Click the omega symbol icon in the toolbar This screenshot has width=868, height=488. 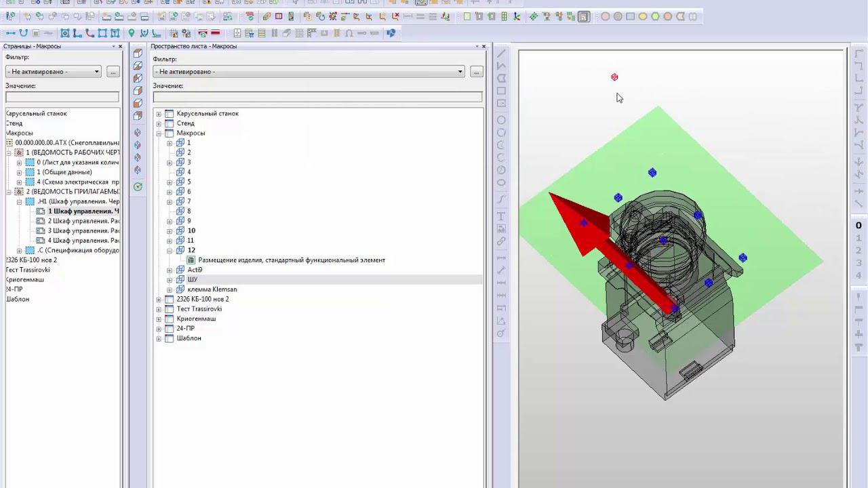349,33
